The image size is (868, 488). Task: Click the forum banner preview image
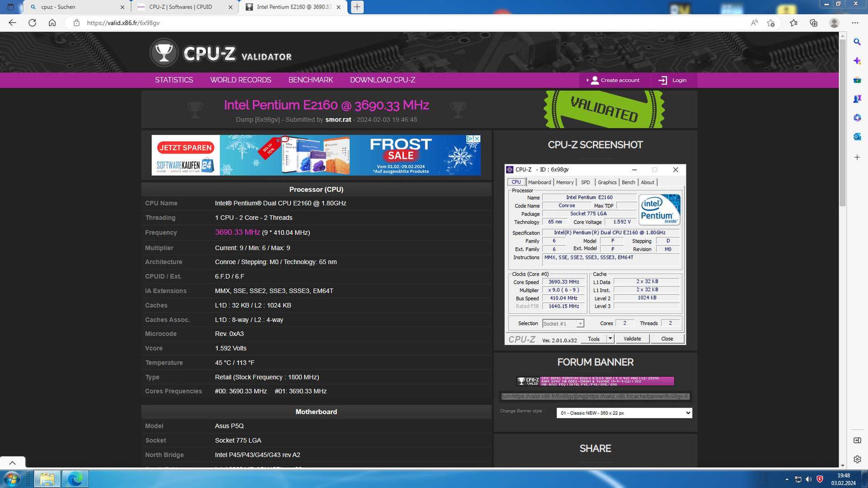tap(595, 381)
